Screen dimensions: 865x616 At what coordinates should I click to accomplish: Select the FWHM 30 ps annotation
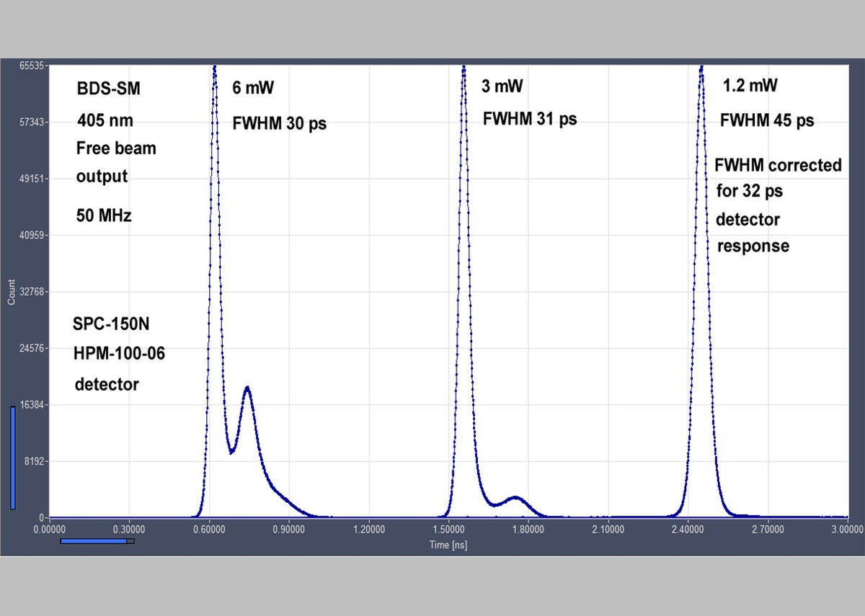coord(280,123)
